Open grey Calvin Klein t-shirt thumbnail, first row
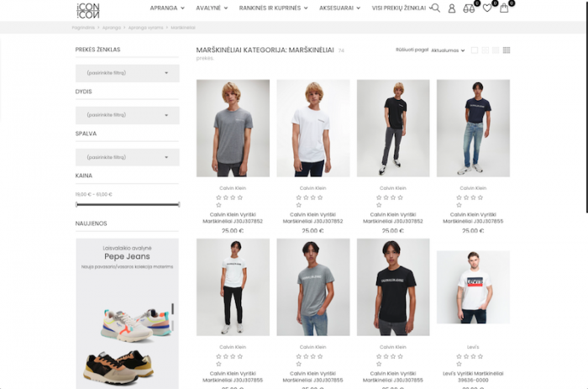This screenshot has width=588, height=389. [233, 129]
